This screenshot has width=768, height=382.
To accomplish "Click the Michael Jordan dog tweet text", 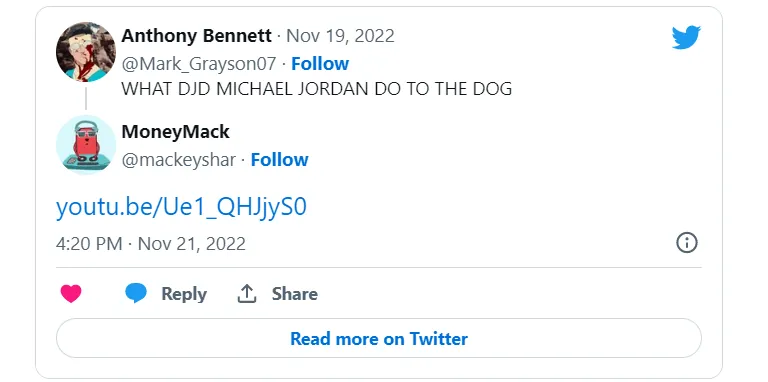I will tap(316, 89).
